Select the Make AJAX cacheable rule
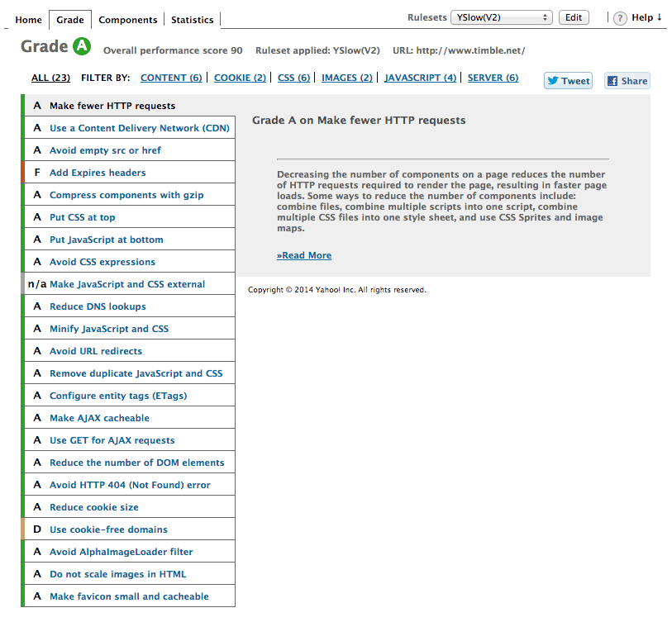This screenshot has width=672, height=622. tap(130, 417)
